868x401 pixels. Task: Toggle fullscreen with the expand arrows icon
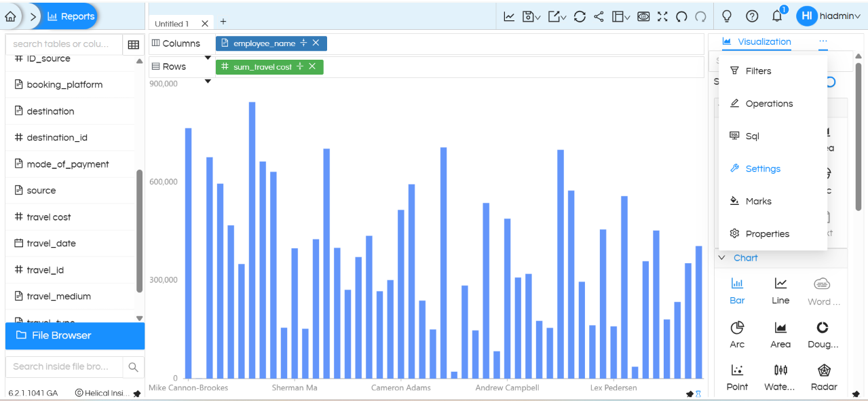[x=662, y=16]
